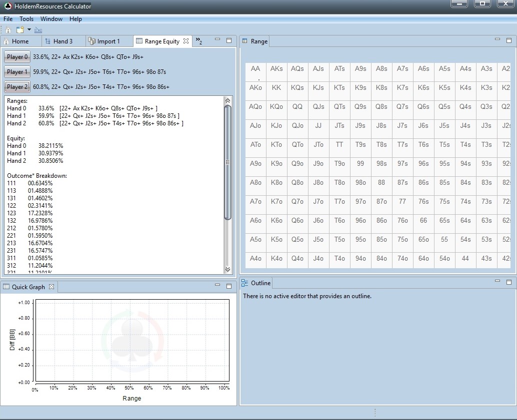Select the 87o hand cell

(x=381, y=205)
